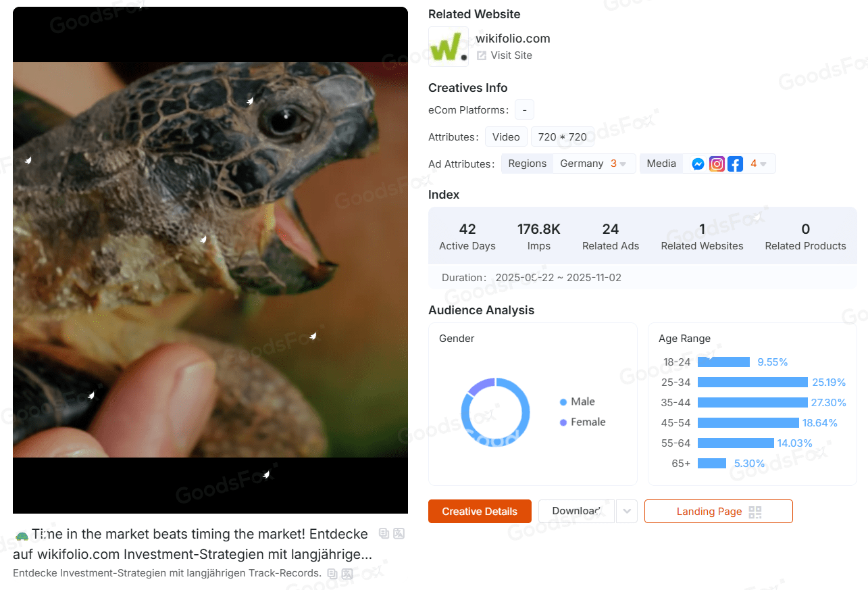Open the Creative Details button
This screenshot has width=868, height=590.
[480, 512]
